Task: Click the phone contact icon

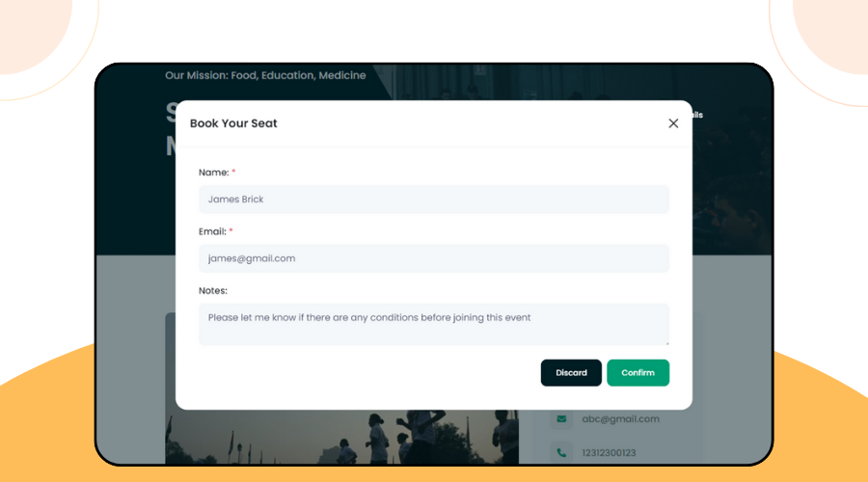Action: pos(561,452)
